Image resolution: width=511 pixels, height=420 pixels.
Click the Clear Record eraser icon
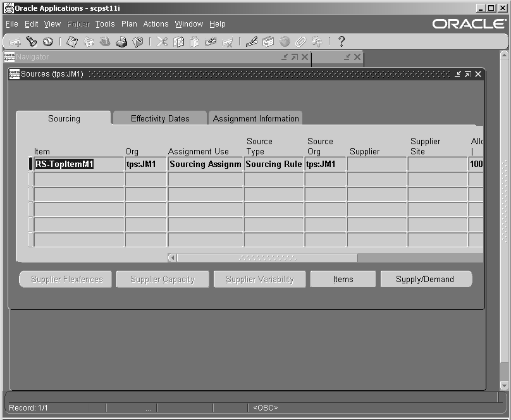(x=211, y=42)
